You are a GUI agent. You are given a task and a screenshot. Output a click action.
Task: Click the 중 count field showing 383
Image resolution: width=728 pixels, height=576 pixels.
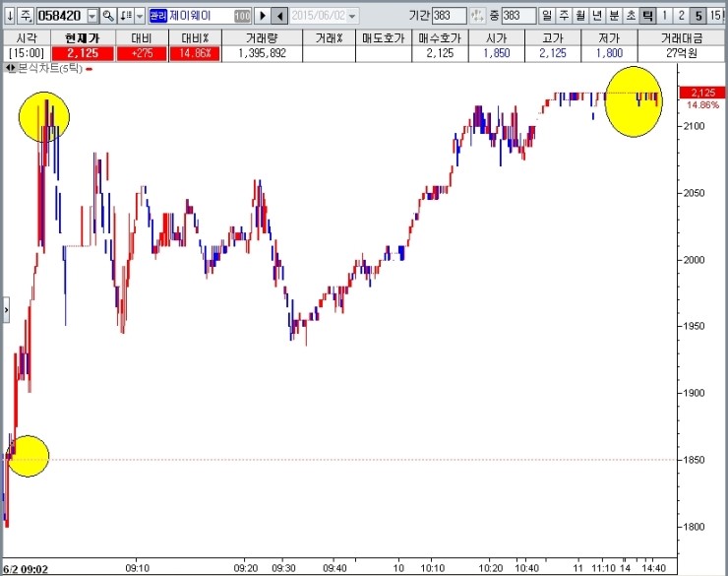click(518, 16)
